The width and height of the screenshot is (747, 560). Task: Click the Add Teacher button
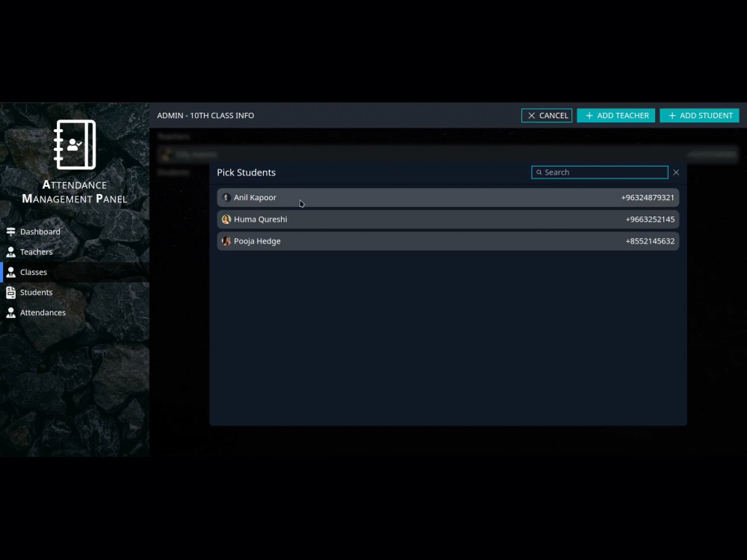616,116
